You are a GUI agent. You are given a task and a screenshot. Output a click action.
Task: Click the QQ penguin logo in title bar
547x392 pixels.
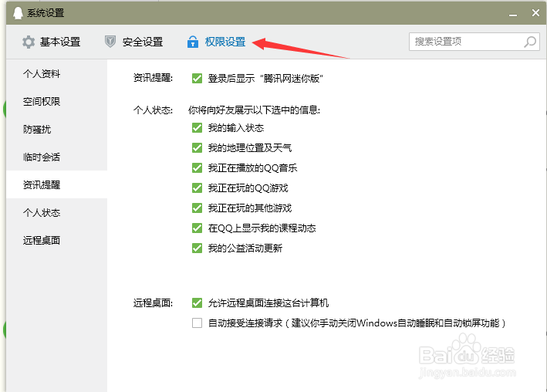(x=18, y=13)
